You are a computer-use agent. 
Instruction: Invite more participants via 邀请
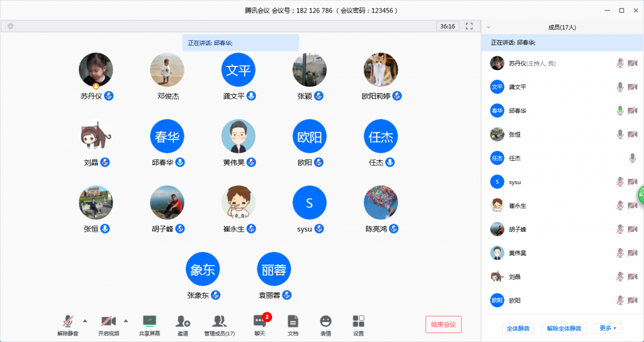coord(184,324)
